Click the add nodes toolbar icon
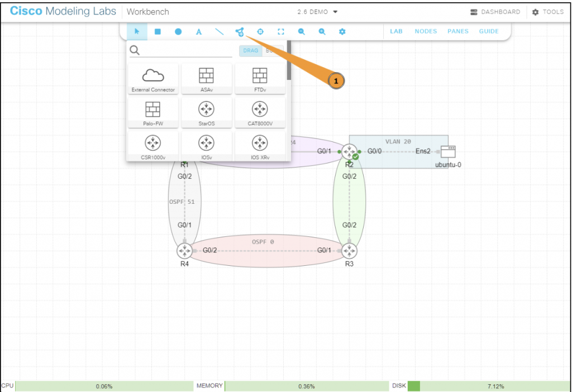This screenshot has width=572, height=392. [240, 32]
